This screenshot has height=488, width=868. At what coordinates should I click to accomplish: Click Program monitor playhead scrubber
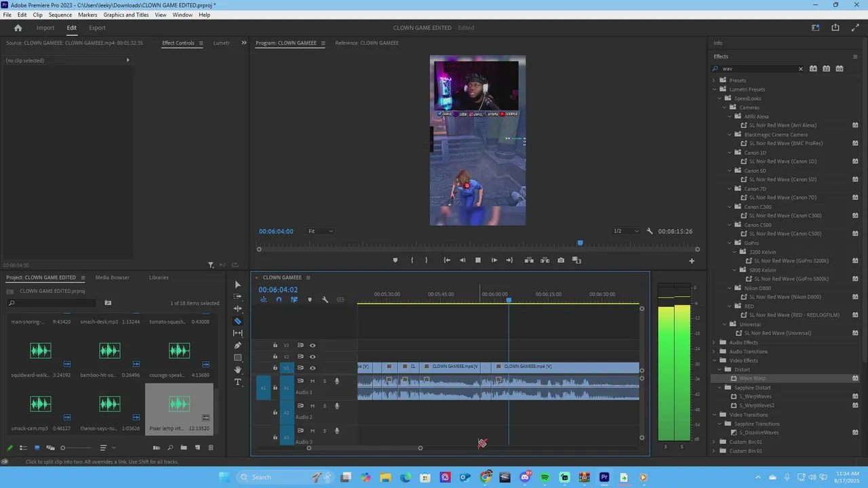(580, 243)
